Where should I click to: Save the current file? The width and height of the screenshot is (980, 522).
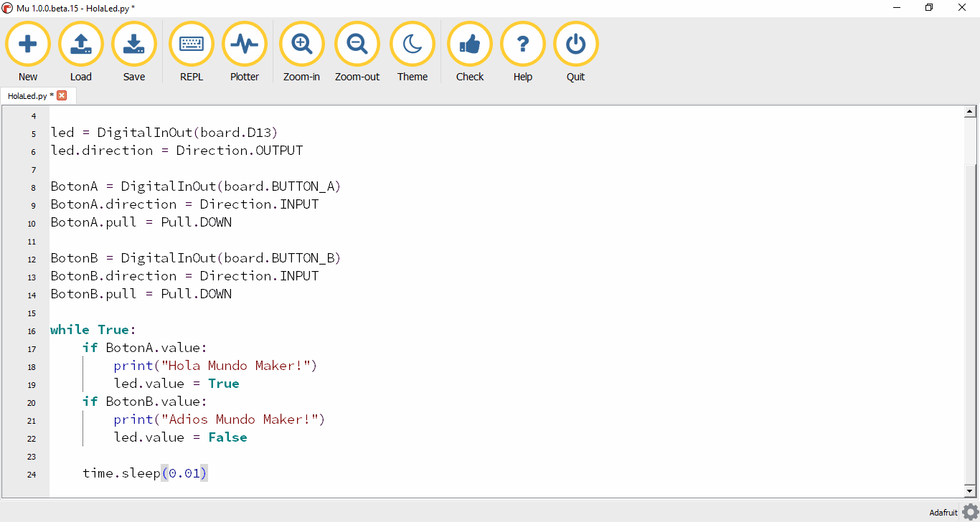[134, 44]
